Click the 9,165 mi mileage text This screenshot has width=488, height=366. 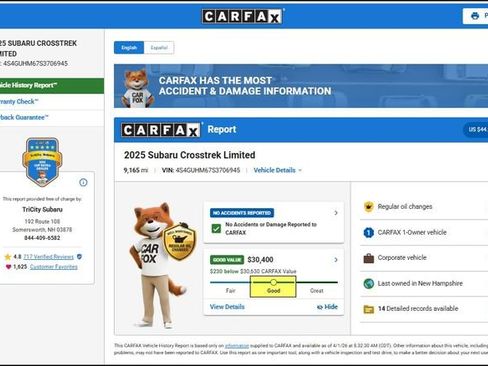tap(136, 170)
